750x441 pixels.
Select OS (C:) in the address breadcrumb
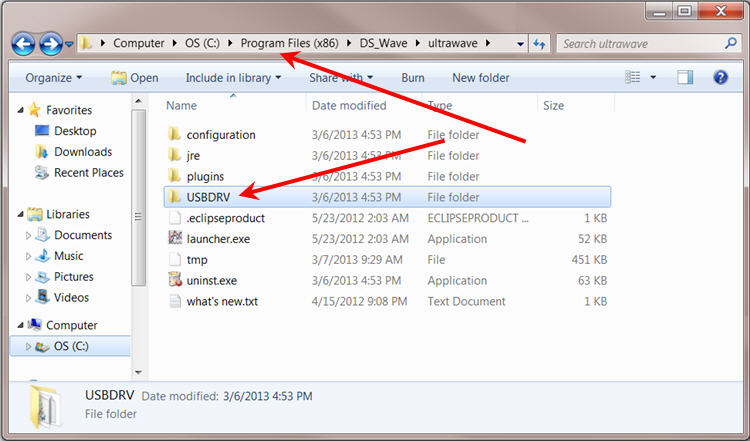coord(202,44)
